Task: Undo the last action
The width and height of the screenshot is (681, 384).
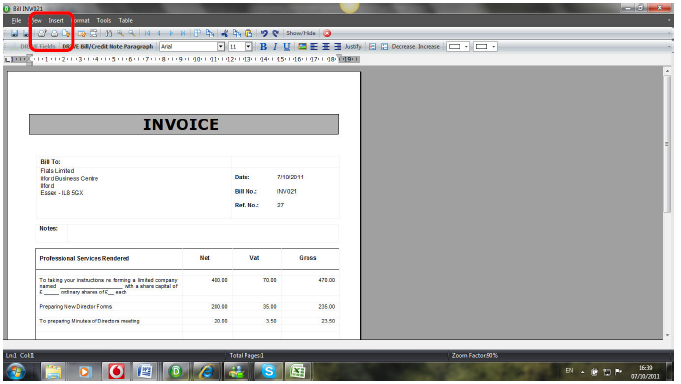Action: point(264,33)
